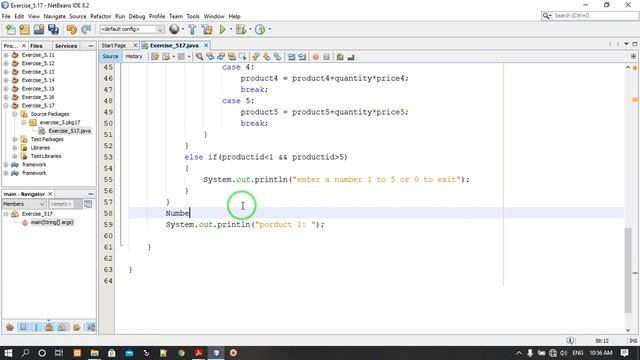Collapse the Exercise_5.17 project node
640x360 pixels.
pyautogui.click(x=6, y=105)
